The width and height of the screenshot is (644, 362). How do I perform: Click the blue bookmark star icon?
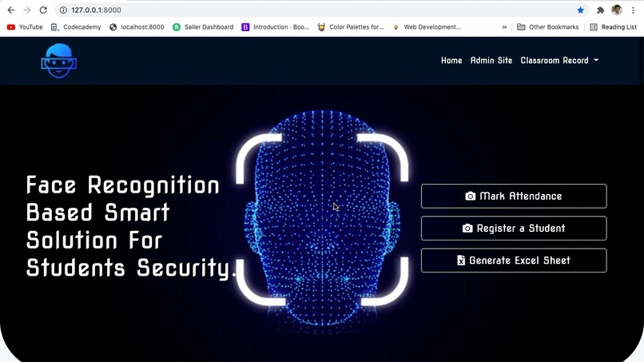580,10
